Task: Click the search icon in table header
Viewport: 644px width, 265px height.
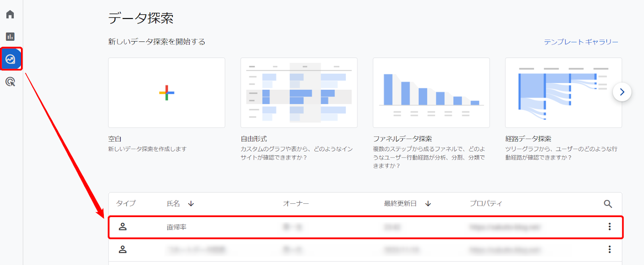Action: pyautogui.click(x=608, y=204)
